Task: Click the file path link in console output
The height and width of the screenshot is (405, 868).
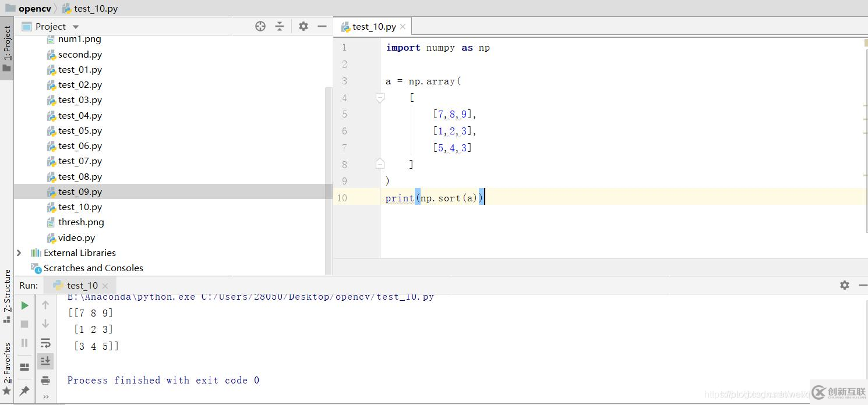Action: 317,297
